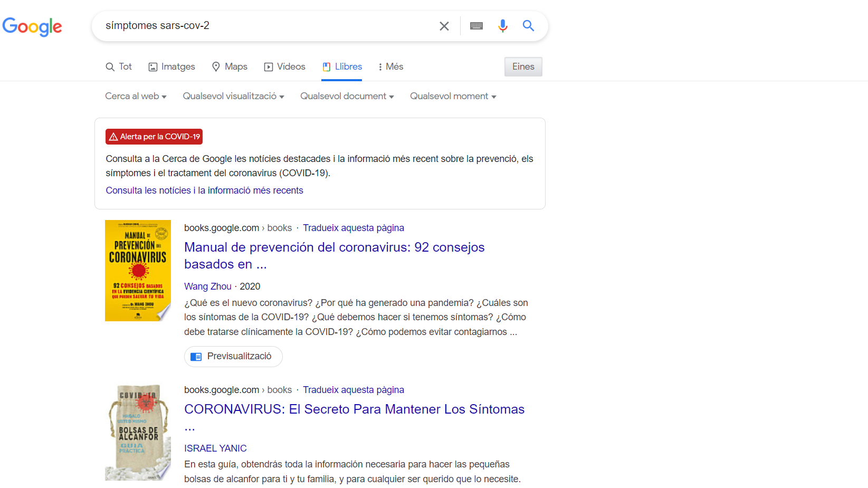Open the Més options menu
868x488 pixels.
click(390, 67)
